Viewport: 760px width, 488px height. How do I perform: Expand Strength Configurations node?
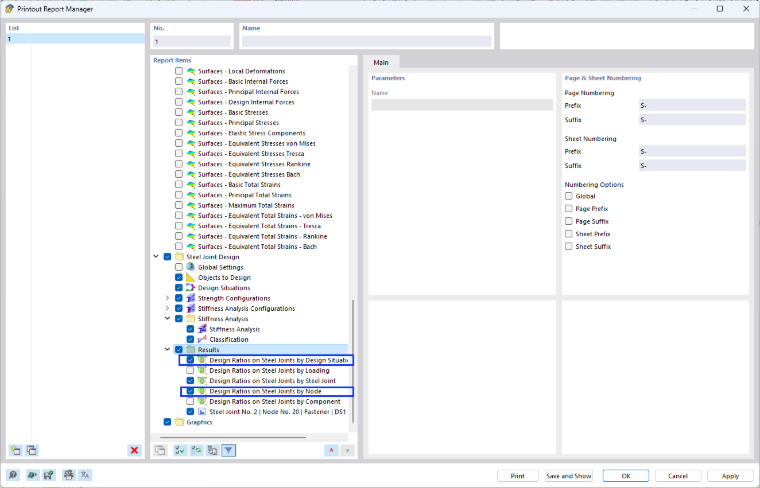(167, 298)
